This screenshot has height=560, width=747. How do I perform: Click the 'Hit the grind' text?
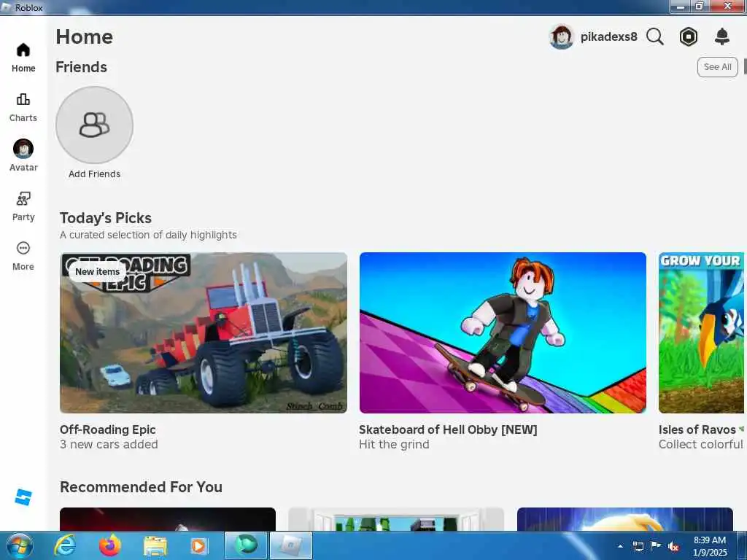(x=394, y=444)
